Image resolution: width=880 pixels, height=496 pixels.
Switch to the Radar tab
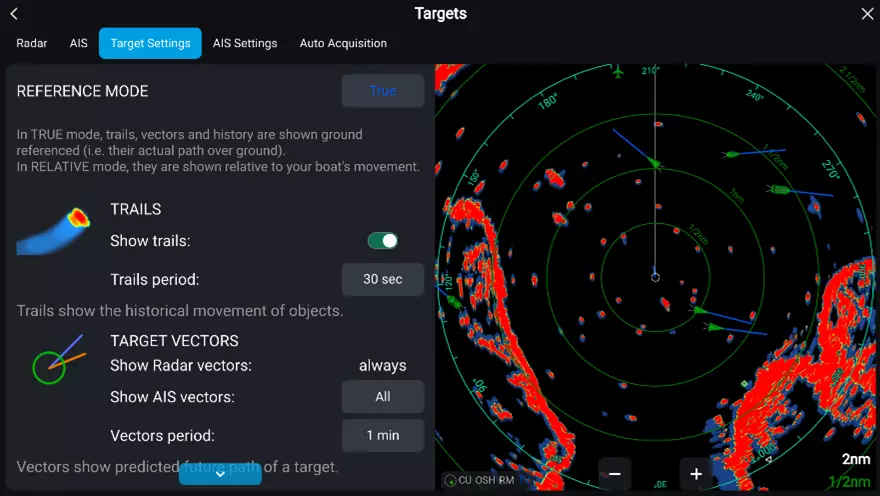tap(31, 43)
